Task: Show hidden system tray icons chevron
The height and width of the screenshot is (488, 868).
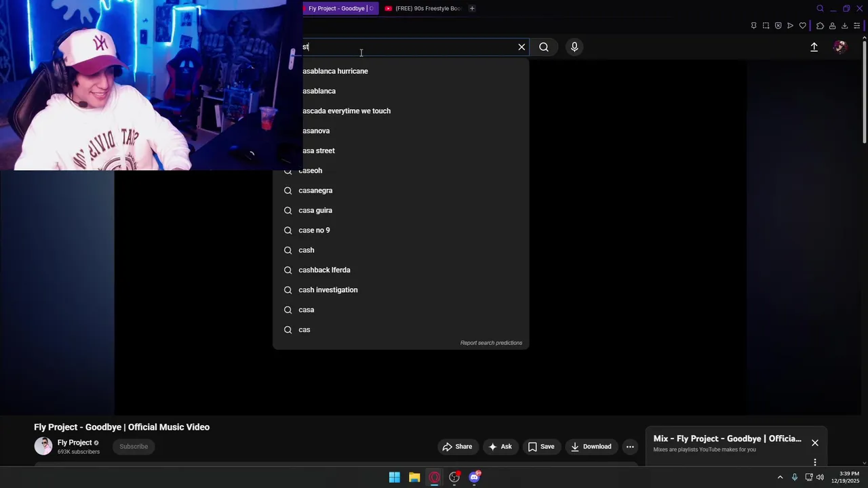Action: [780, 477]
